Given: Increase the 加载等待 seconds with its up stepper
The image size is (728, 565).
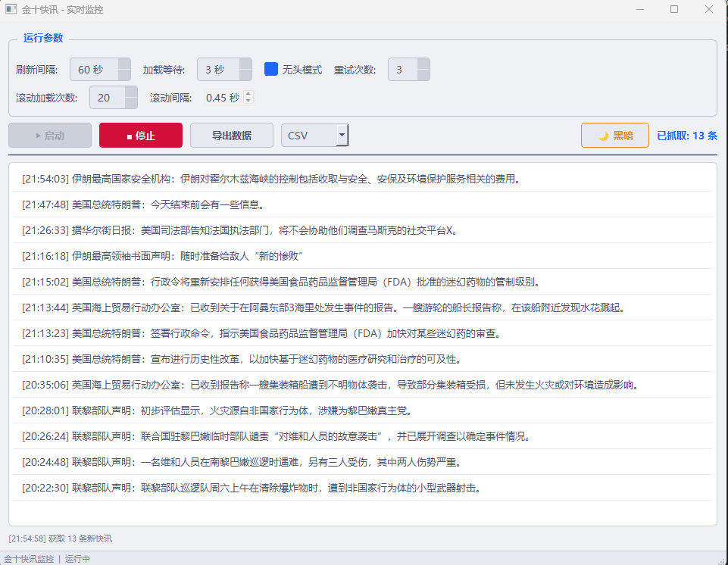Looking at the screenshot, I should tap(245, 64).
